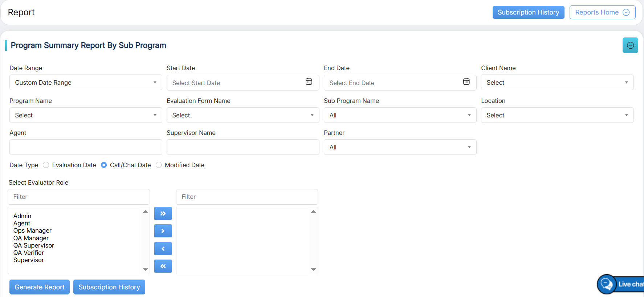Open the Live chat bubble icon

coord(607,284)
